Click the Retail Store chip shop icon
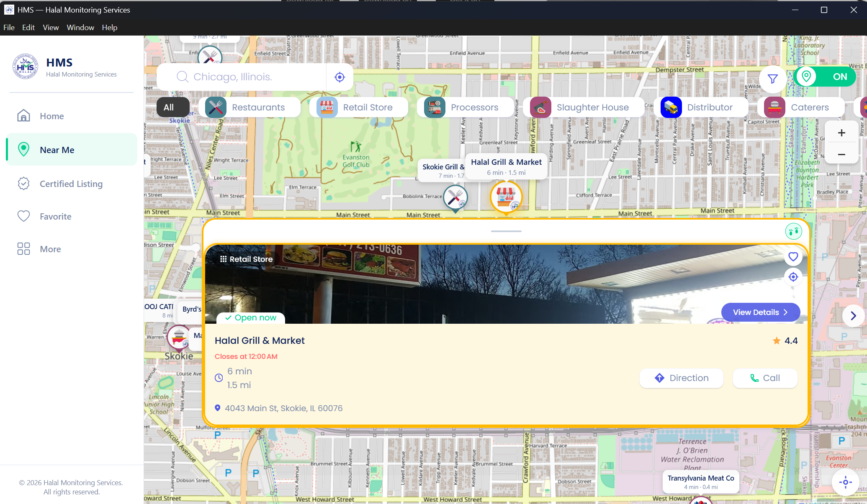This screenshot has height=504, width=867. tap(327, 107)
